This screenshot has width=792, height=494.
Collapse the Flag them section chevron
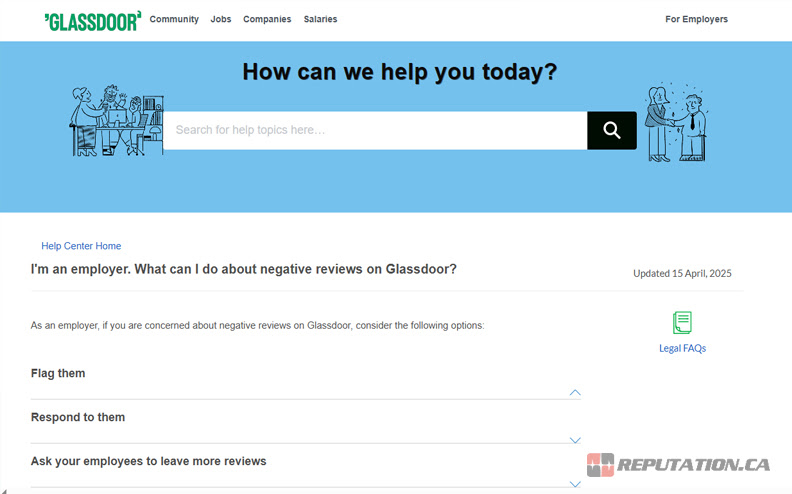[x=575, y=393]
